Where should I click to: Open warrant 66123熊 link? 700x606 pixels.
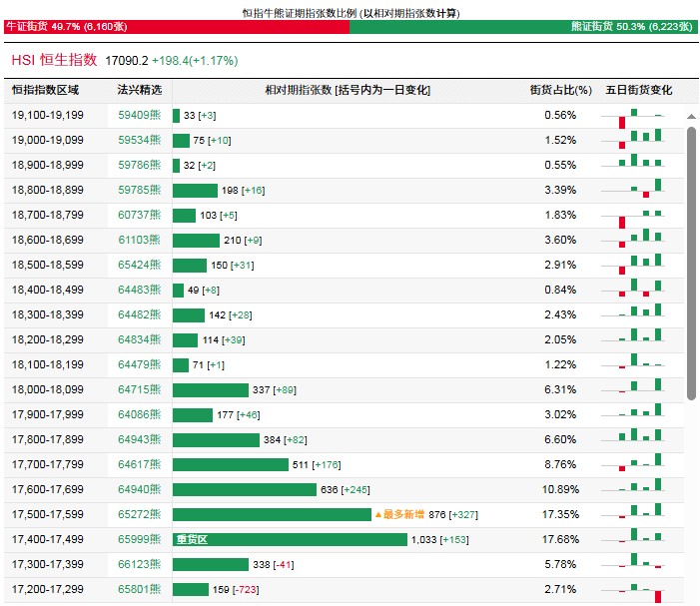pyautogui.click(x=139, y=564)
